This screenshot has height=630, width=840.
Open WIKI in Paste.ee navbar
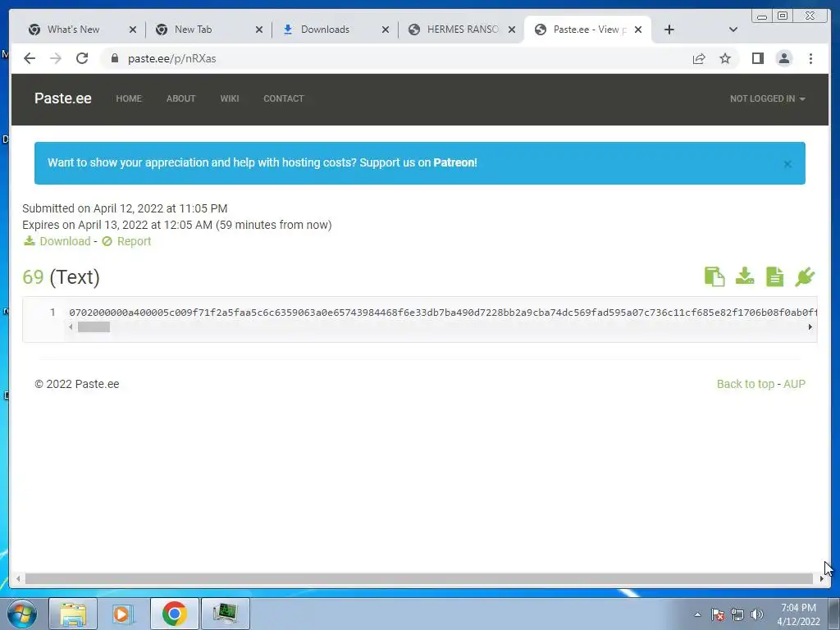[230, 98]
